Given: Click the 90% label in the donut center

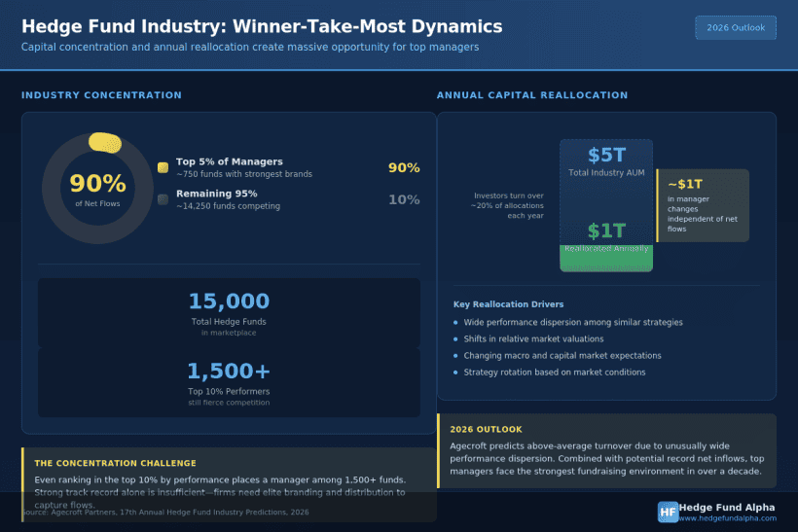Looking at the screenshot, I should pos(97,184).
